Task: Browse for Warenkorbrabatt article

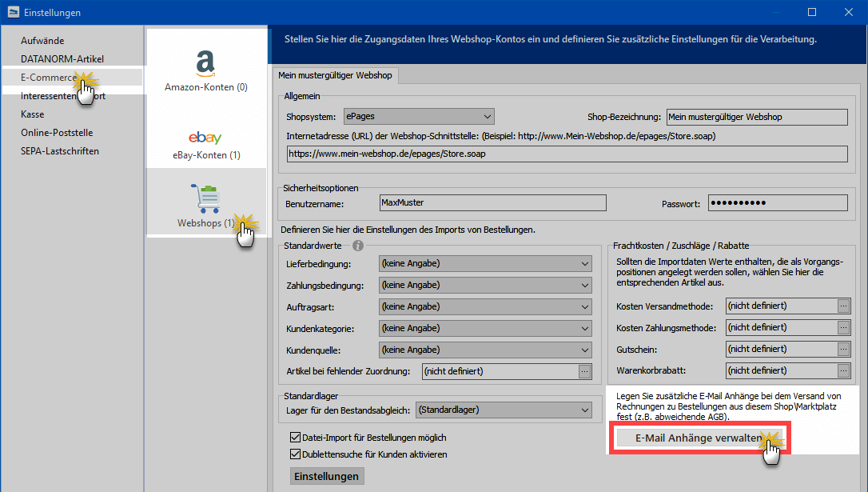Action: coord(843,370)
